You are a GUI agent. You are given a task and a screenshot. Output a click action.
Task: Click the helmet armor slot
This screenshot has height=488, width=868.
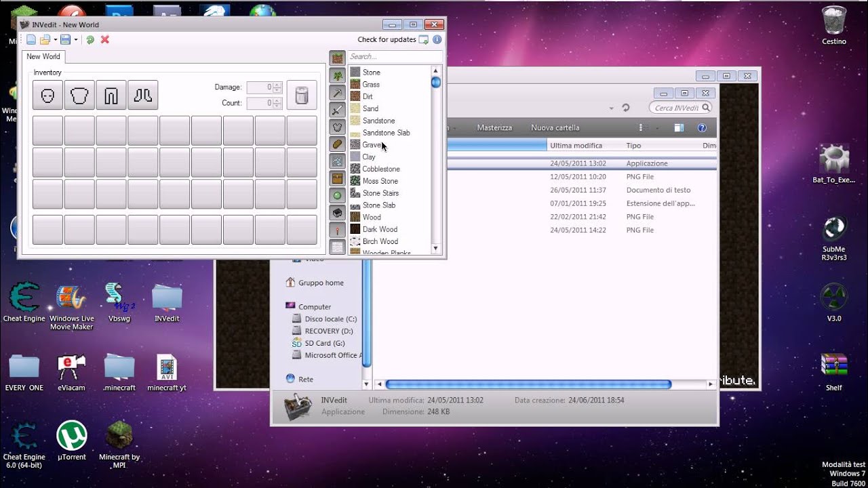[47, 95]
